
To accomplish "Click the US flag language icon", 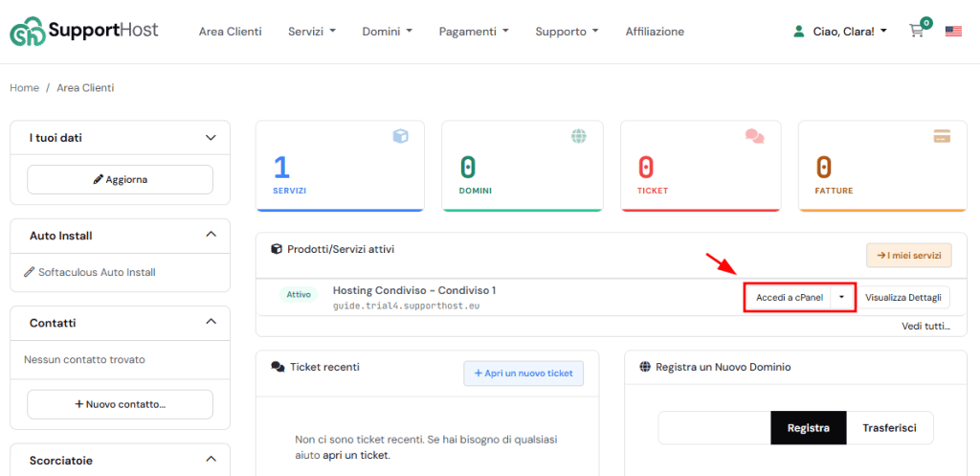I will pyautogui.click(x=953, y=32).
